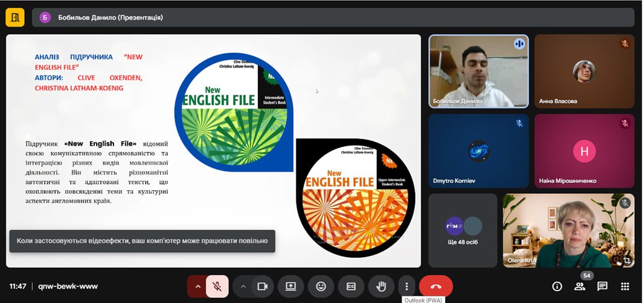Toggle the camera on or off
The height and width of the screenshot is (303, 644).
tap(262, 286)
